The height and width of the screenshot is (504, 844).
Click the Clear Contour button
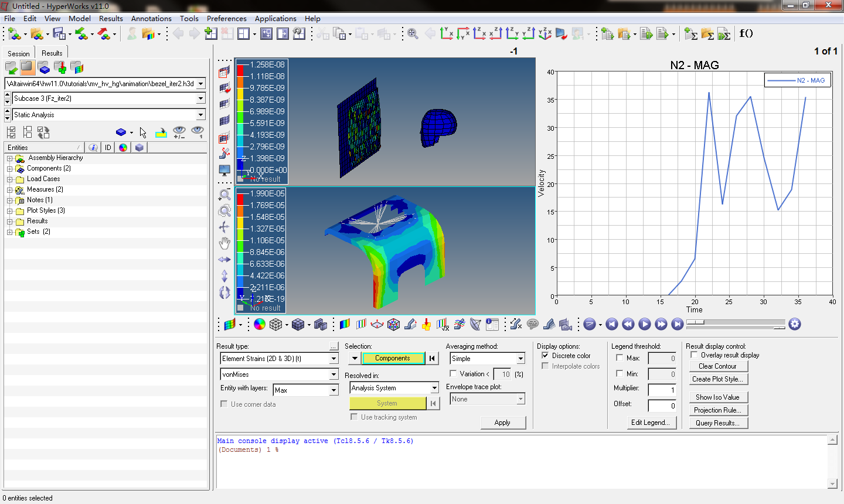(717, 366)
